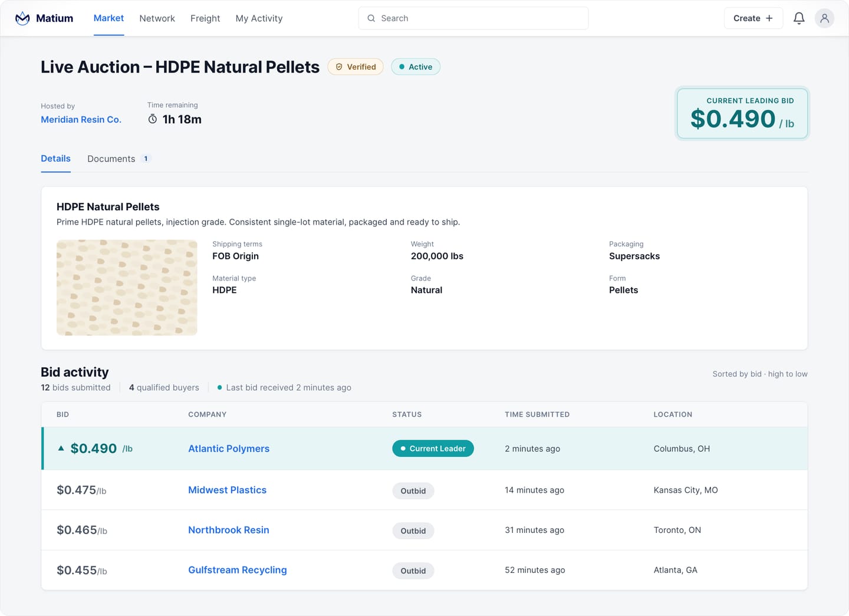Viewport: 849px width, 616px height.
Task: Click the BID column header
Action: pyautogui.click(x=62, y=414)
